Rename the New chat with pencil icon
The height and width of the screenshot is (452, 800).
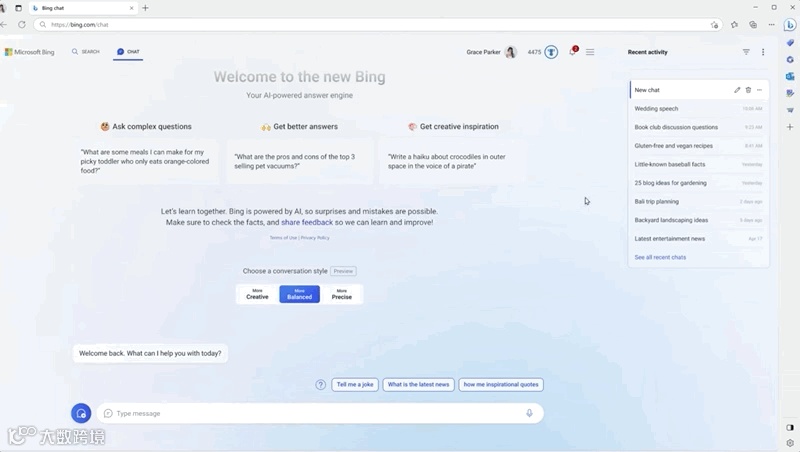point(737,90)
